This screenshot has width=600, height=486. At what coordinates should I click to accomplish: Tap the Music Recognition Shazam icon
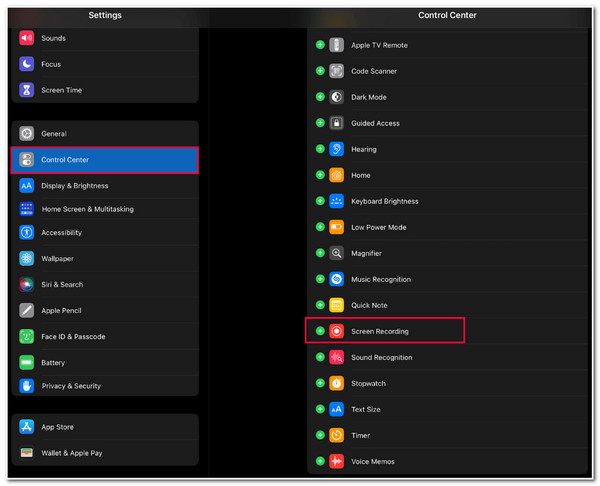(x=336, y=279)
